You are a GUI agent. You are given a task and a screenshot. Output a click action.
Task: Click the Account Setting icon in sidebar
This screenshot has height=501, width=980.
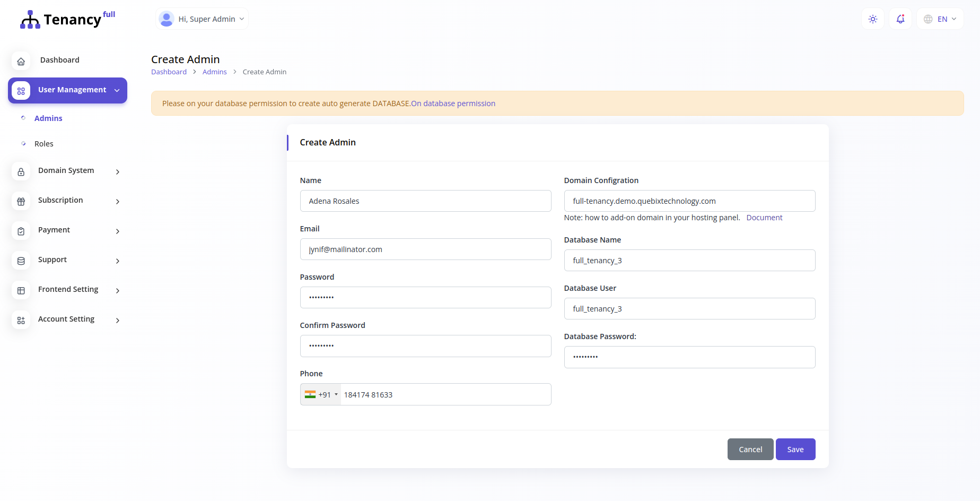21,320
